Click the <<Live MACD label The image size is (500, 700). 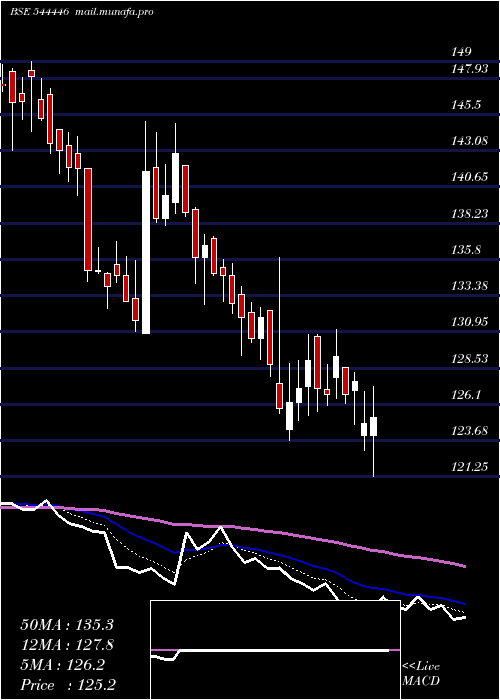(421, 674)
